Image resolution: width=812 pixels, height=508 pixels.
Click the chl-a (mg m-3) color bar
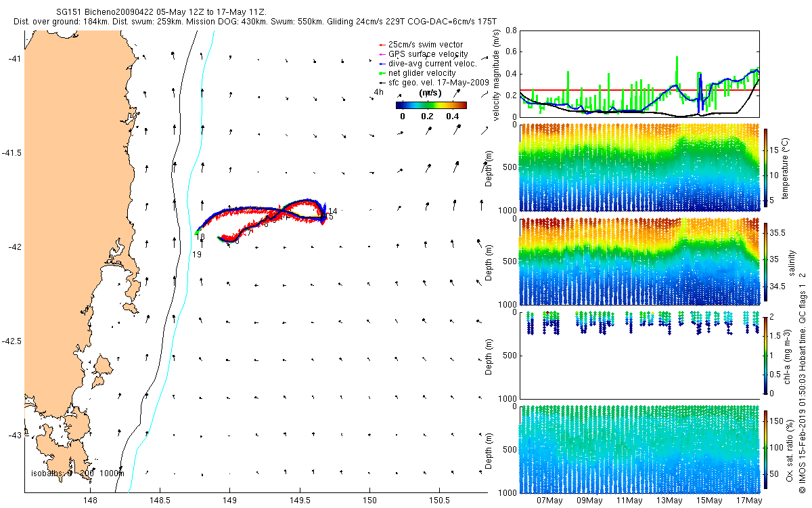point(765,355)
